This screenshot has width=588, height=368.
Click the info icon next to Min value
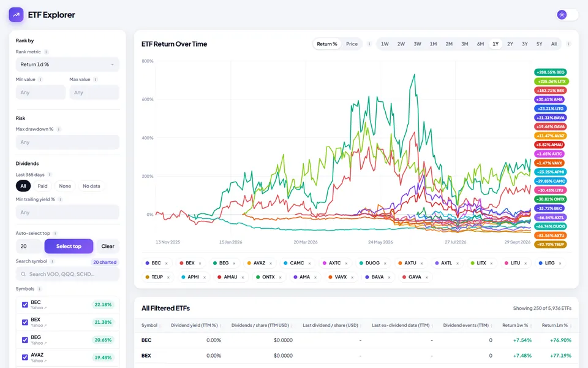[x=40, y=80]
